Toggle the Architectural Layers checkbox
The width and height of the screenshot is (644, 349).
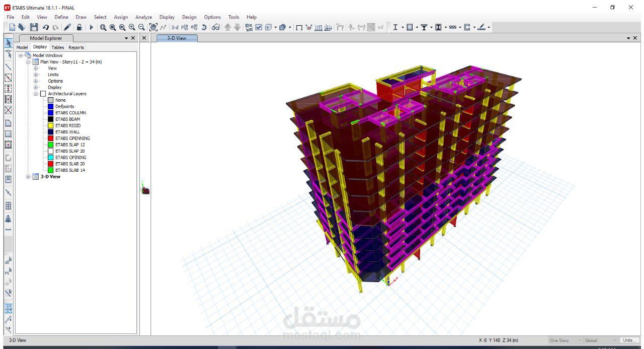click(x=43, y=94)
